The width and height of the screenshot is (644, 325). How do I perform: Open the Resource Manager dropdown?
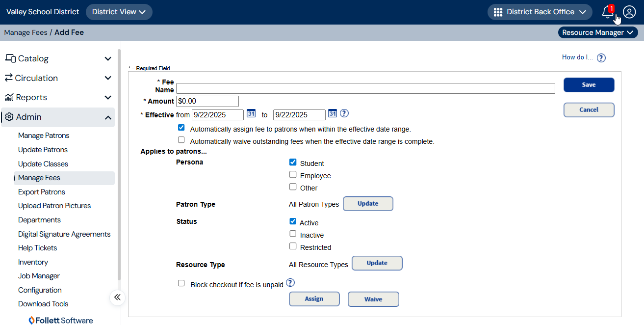click(x=597, y=32)
